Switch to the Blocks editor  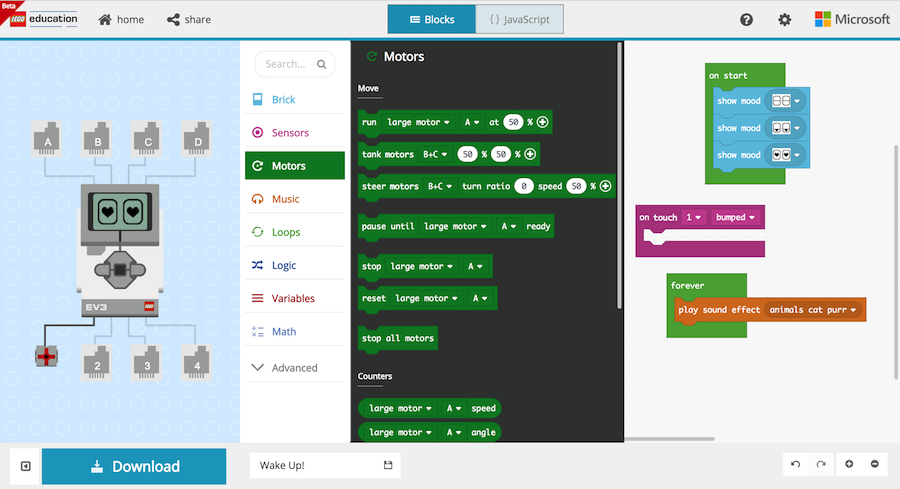[x=432, y=19]
